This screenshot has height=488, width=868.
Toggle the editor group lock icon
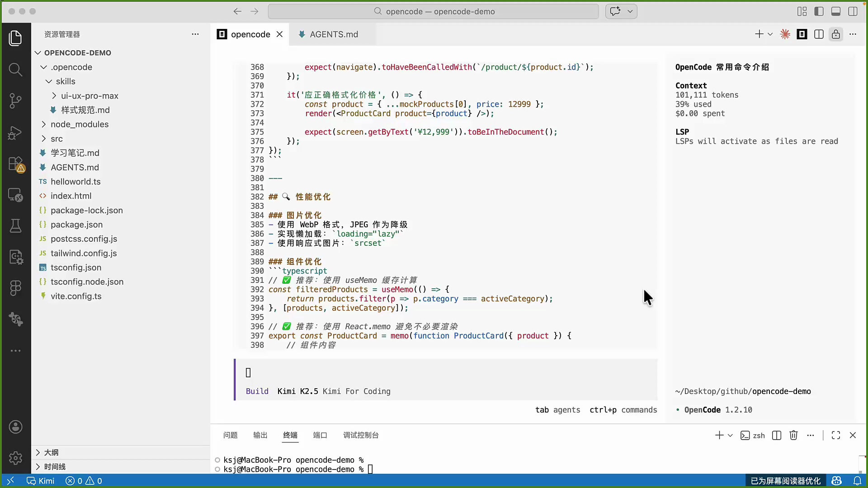point(836,34)
